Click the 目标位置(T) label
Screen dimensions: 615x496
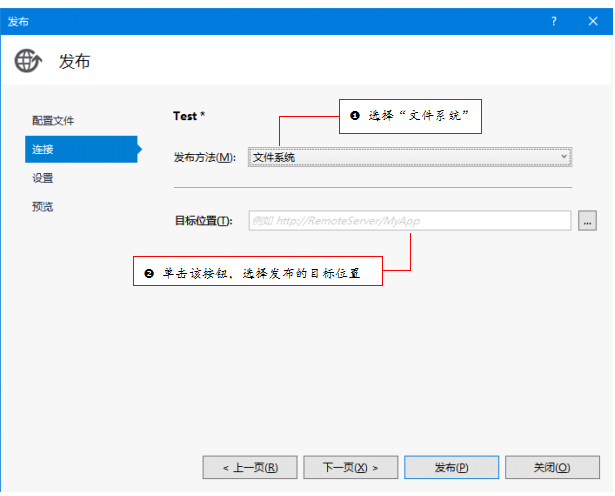pyautogui.click(x=203, y=221)
